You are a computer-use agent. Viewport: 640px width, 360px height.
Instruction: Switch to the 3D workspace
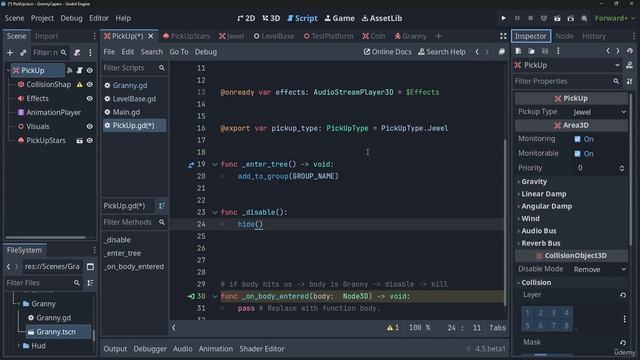pyautogui.click(x=271, y=18)
